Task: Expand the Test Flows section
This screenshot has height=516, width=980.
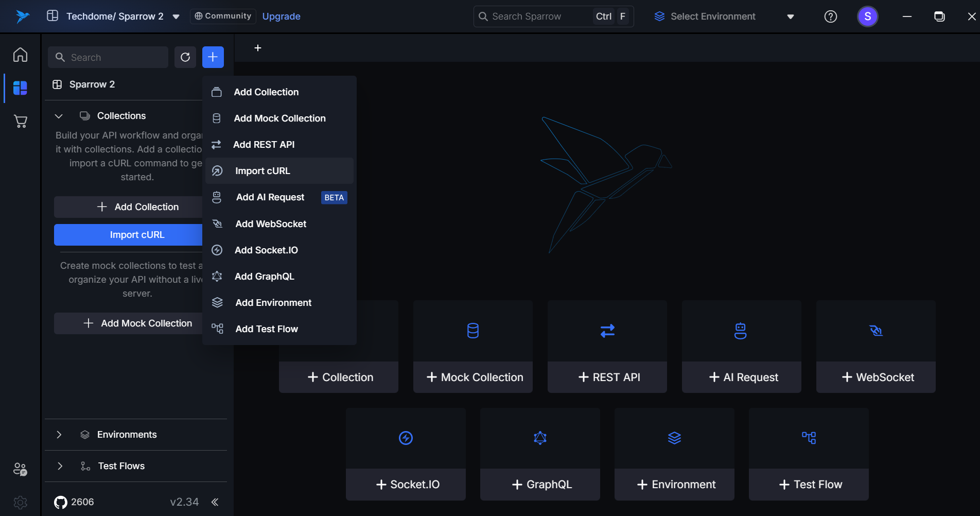Action: [60, 466]
